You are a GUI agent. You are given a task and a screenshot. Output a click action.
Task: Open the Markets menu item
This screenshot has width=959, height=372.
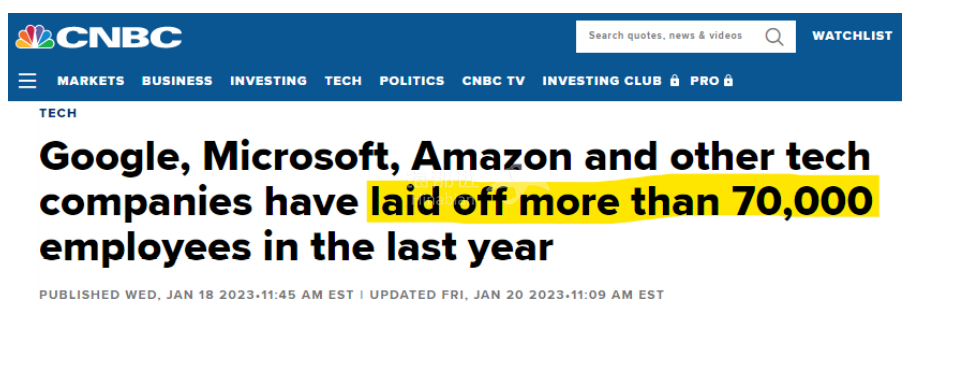pyautogui.click(x=91, y=81)
